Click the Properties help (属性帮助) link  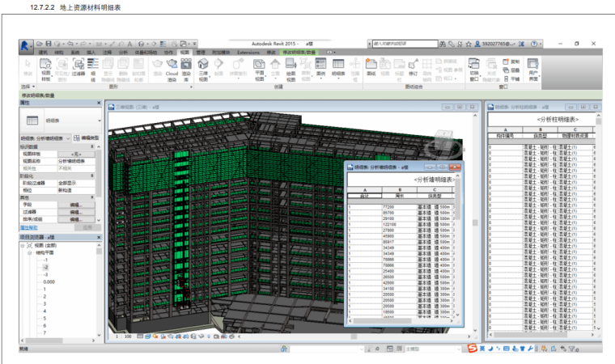30,228
